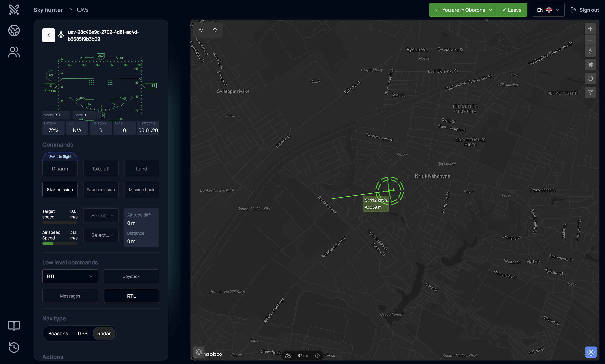Click the map layers icon
Screen dimensions: 605x364
(x=199, y=352)
